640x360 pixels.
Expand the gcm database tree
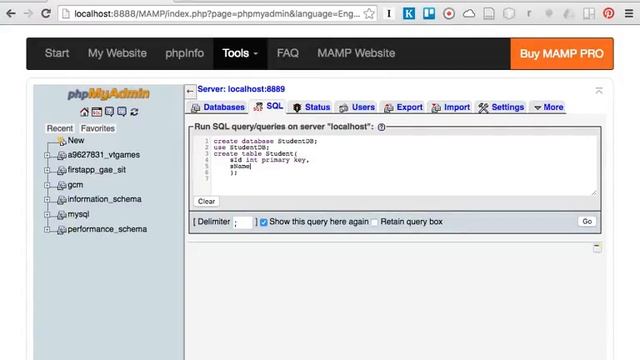point(47,185)
